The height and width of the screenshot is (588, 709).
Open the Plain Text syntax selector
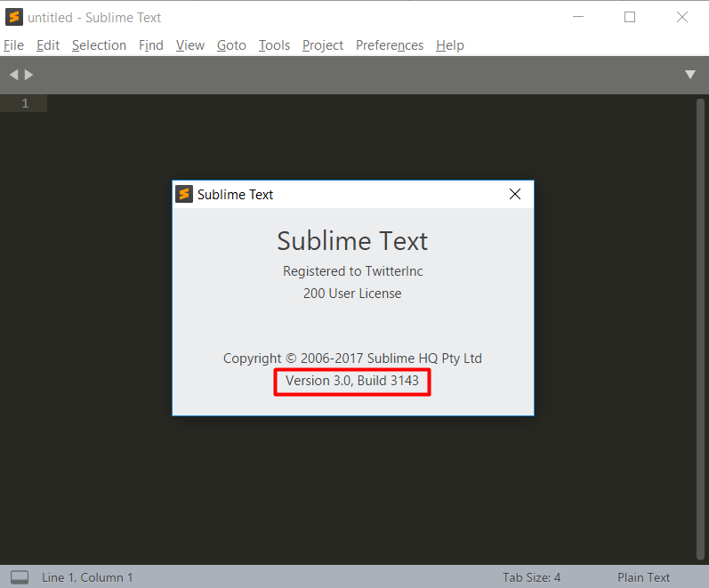tap(643, 577)
